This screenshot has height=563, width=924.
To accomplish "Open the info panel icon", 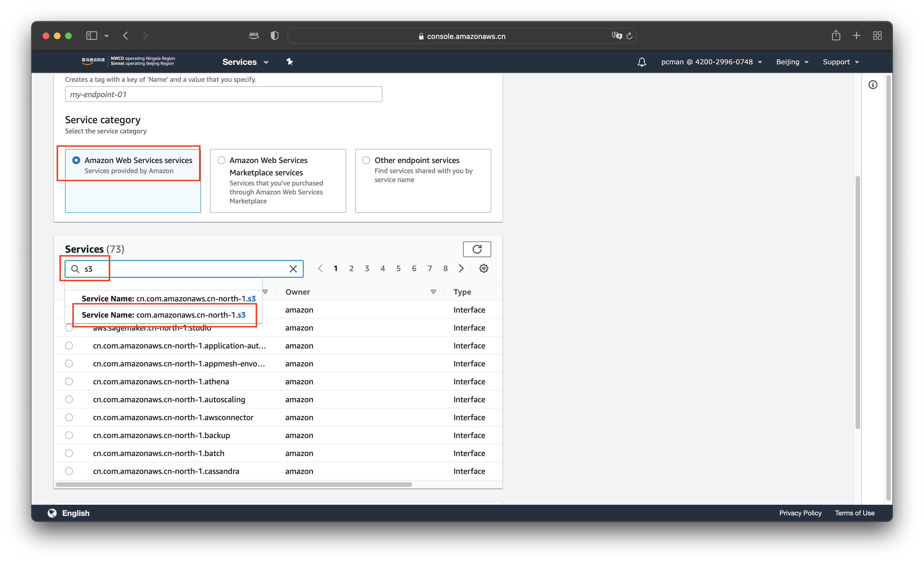I will click(x=873, y=85).
